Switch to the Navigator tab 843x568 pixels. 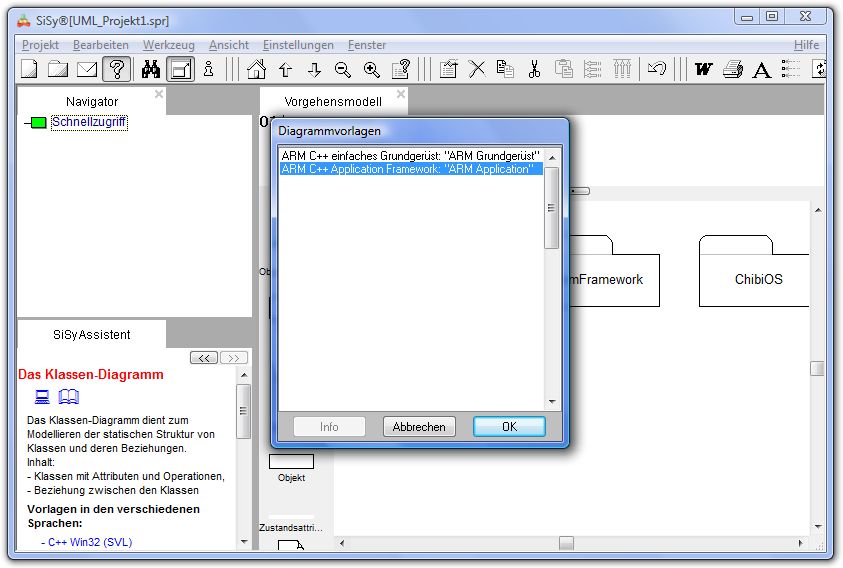92,102
